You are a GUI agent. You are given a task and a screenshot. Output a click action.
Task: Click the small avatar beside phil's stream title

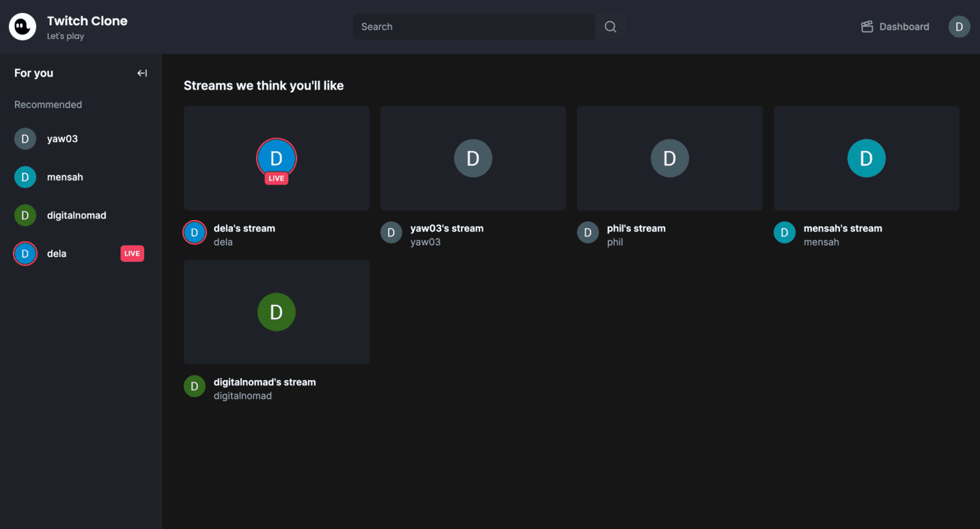(588, 233)
